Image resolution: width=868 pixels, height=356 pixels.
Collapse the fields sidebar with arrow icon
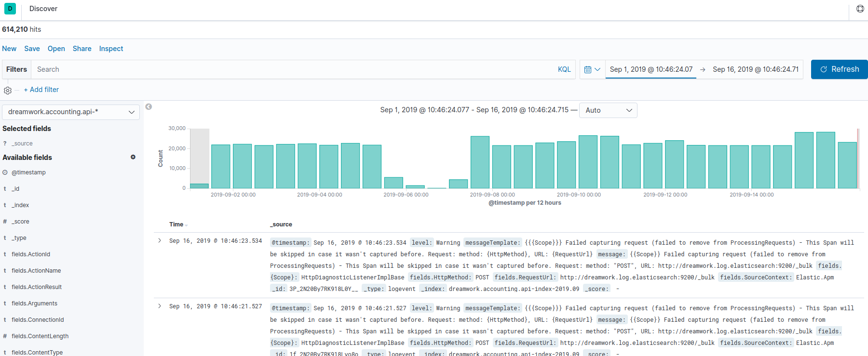pyautogui.click(x=149, y=107)
